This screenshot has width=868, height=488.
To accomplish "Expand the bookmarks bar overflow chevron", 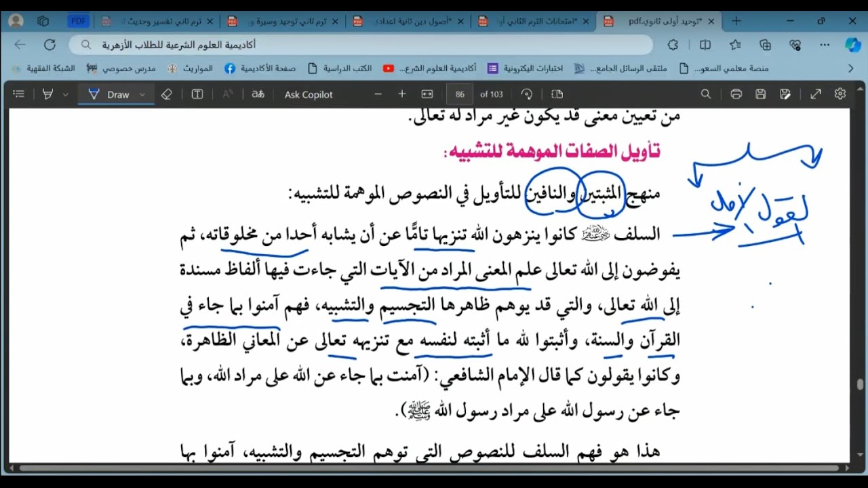I will click(851, 68).
